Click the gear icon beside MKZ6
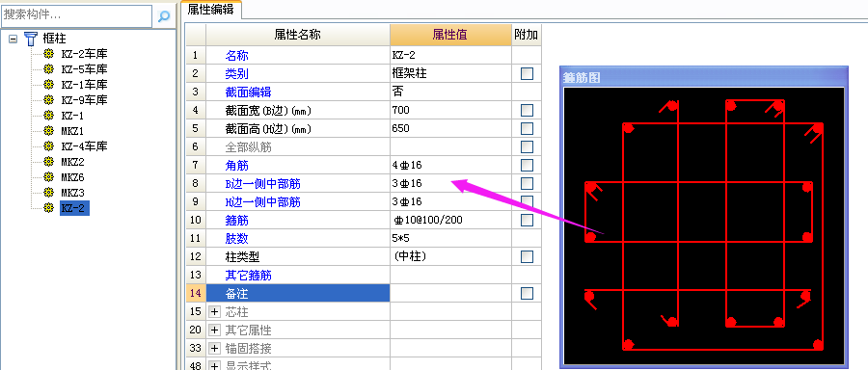Image resolution: width=868 pixels, height=370 pixels. [49, 177]
